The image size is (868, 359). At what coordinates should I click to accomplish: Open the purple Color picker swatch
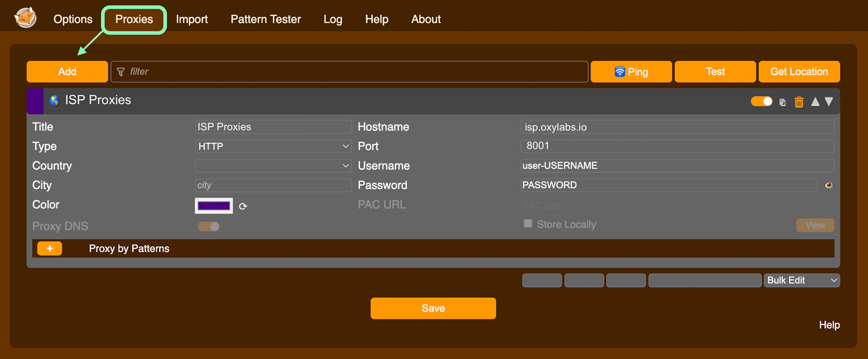(x=214, y=206)
